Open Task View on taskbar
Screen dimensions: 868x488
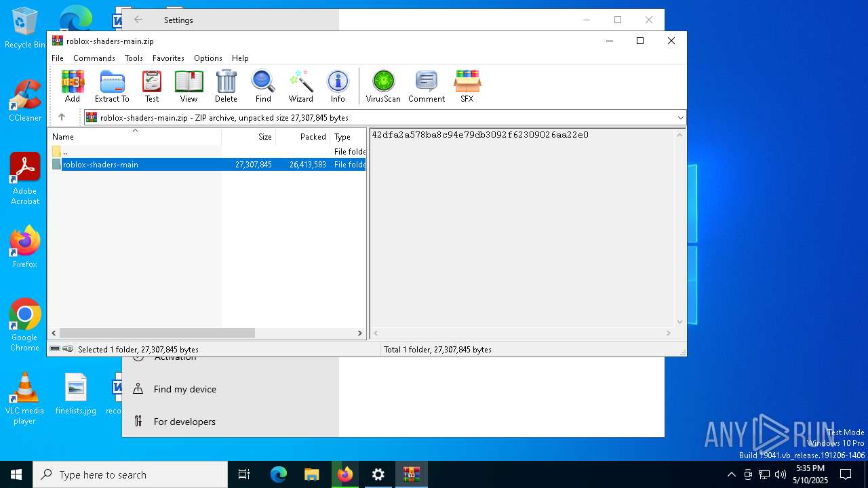tap(244, 474)
